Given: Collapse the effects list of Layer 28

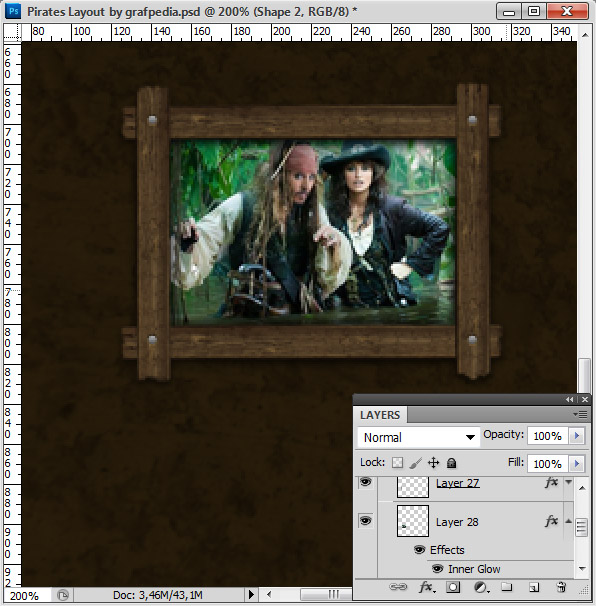Looking at the screenshot, I should click(x=569, y=521).
